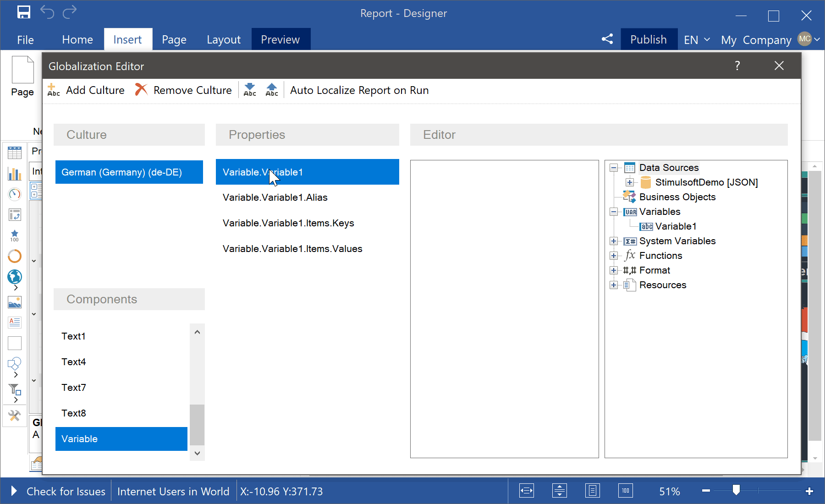Viewport: 825px width, 504px height.
Task: Switch to the Insert tab
Action: [127, 40]
